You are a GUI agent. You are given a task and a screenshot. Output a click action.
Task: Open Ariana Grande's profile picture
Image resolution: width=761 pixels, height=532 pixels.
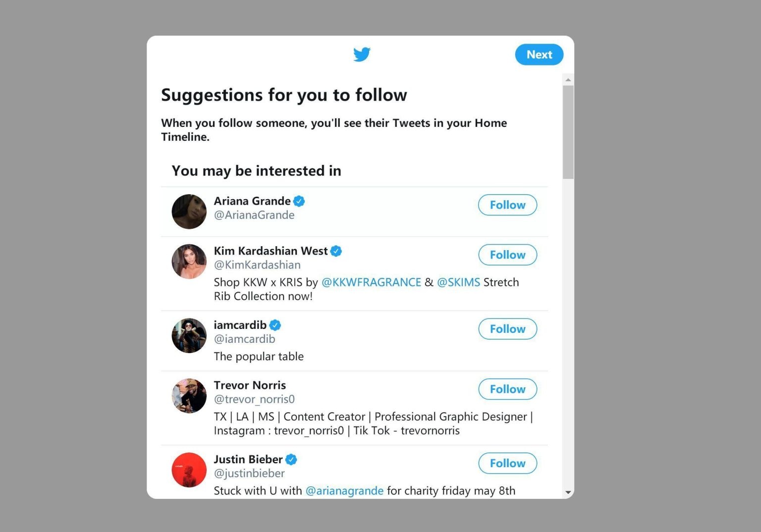coord(189,212)
